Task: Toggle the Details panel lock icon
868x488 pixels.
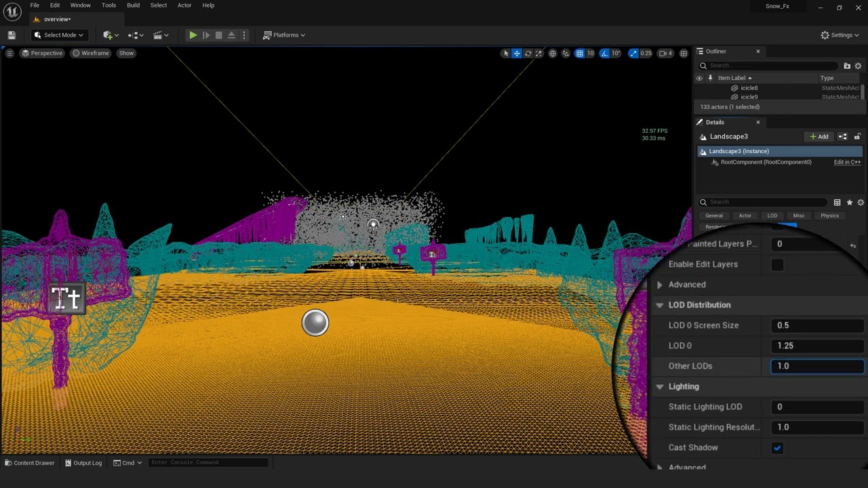Action: point(858,137)
